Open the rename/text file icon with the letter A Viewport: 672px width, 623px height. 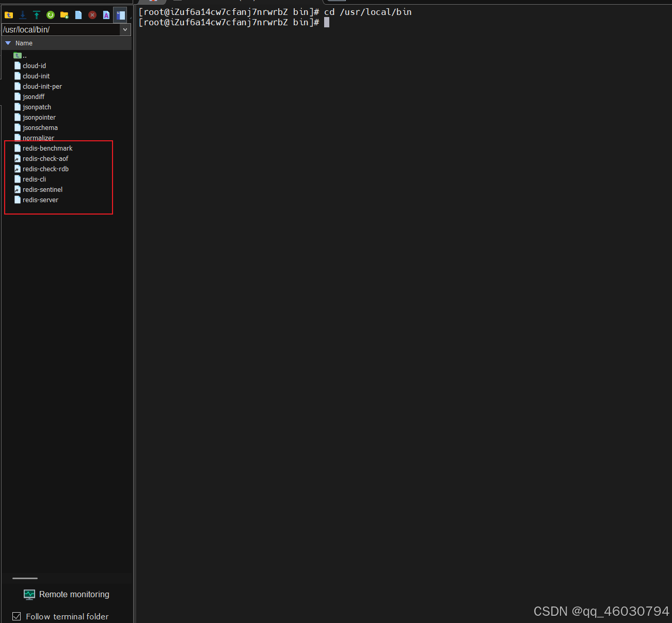(x=106, y=15)
